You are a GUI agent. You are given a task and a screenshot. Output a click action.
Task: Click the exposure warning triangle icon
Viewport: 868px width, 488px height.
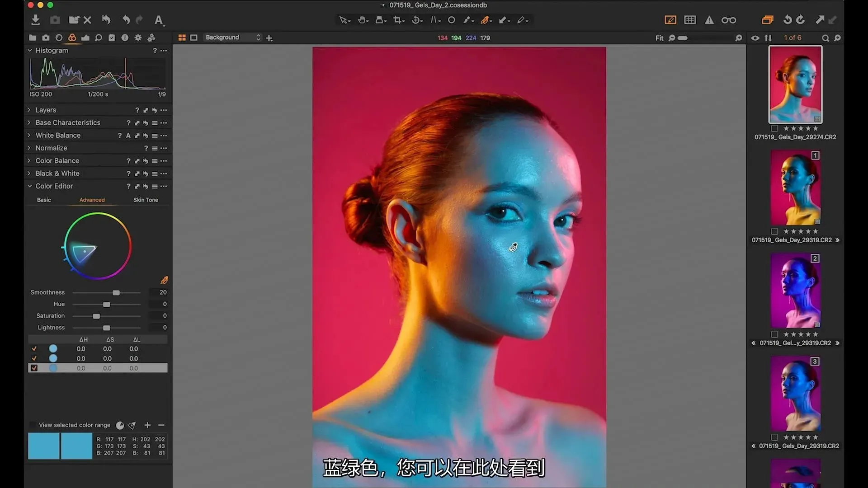(x=709, y=20)
